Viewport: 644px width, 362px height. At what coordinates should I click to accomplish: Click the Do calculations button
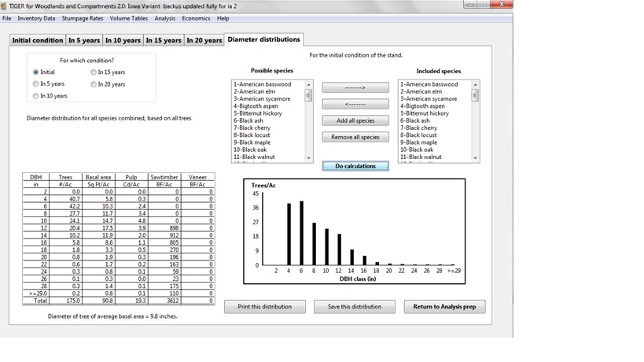(355, 166)
